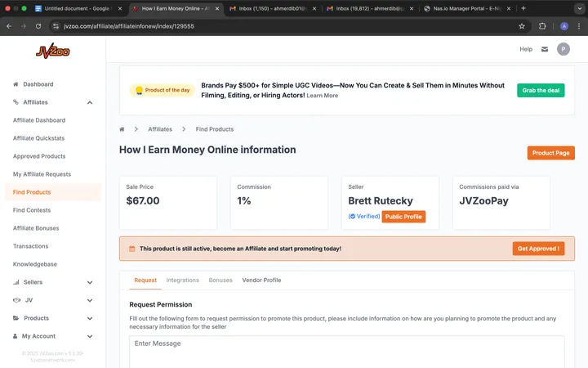
Task: Open the user profile avatar menu
Action: (x=563, y=49)
